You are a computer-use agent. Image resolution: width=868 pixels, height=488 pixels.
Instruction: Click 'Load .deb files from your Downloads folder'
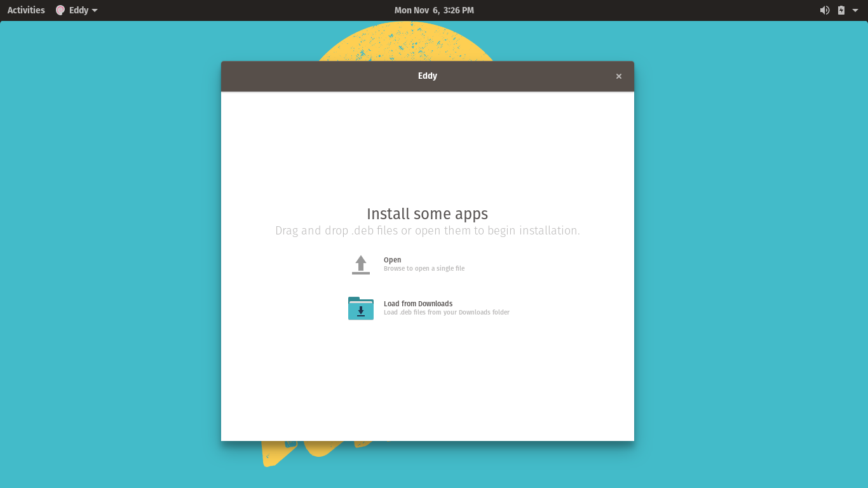point(447,313)
